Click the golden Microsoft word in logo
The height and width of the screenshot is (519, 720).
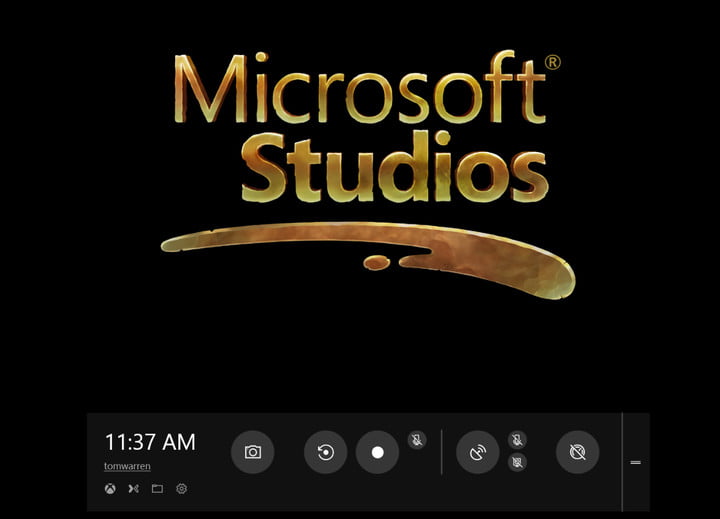pyautogui.click(x=360, y=90)
